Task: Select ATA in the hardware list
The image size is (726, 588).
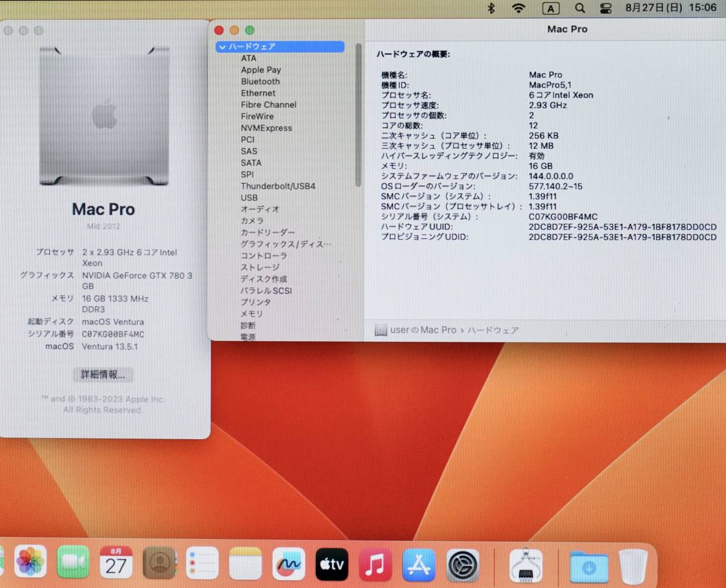Action: point(249,58)
